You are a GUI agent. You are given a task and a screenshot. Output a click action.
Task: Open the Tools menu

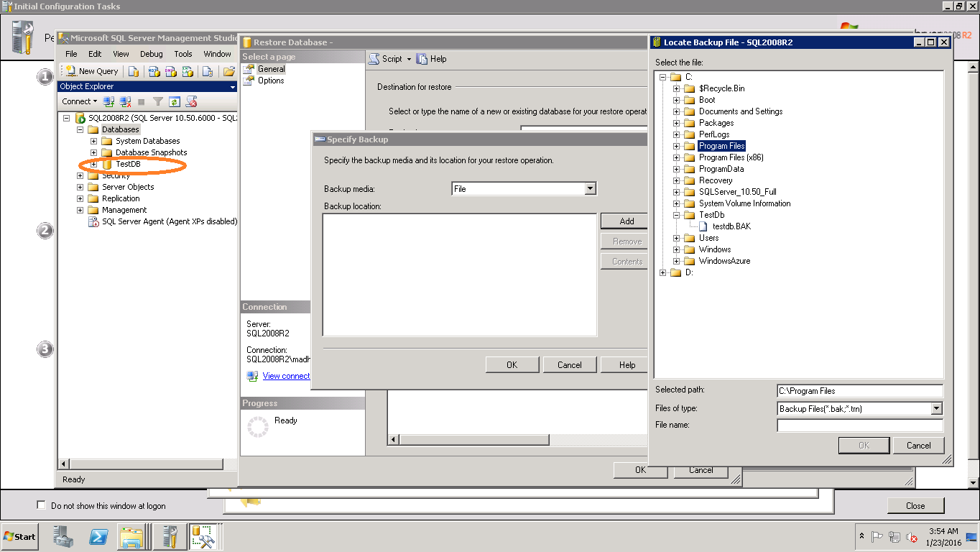pyautogui.click(x=183, y=54)
